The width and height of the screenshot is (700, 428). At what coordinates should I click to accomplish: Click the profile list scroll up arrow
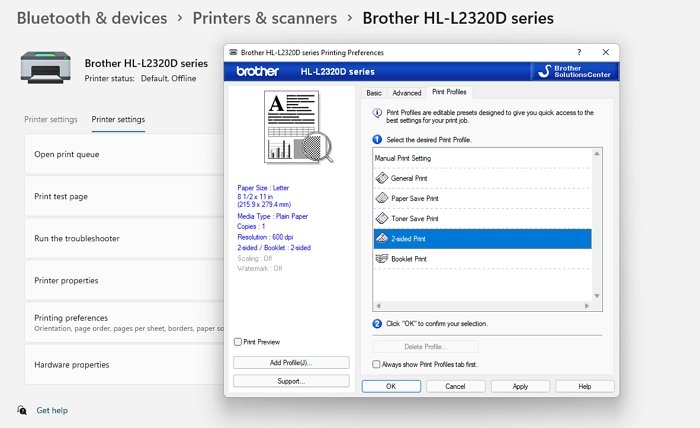click(597, 154)
